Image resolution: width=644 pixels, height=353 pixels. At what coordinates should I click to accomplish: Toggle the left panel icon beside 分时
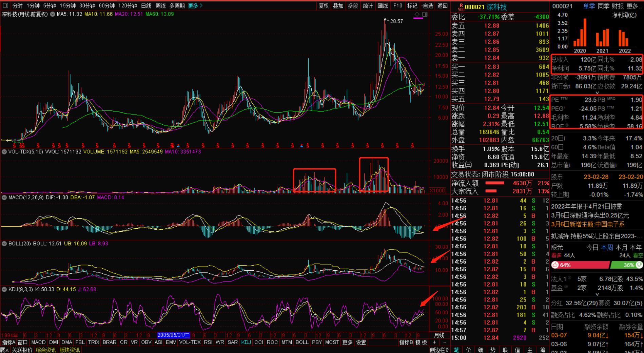(x=5, y=6)
